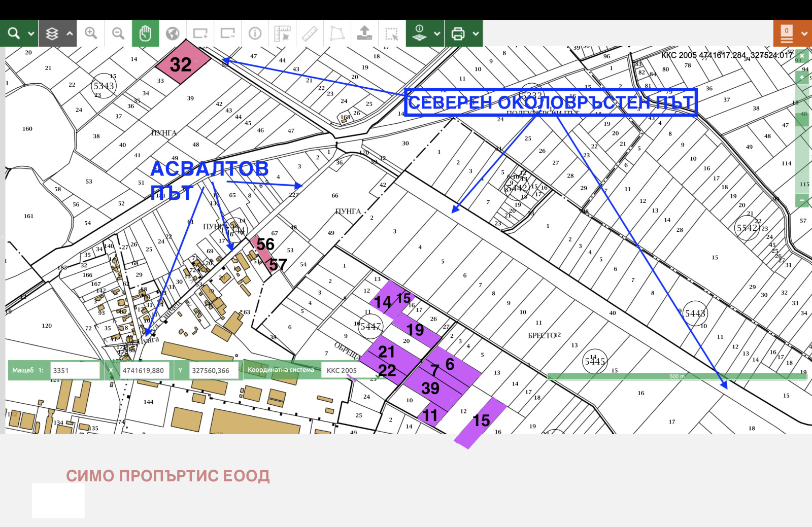Pick the ruler distance measure tool
812x527 pixels.
click(310, 33)
